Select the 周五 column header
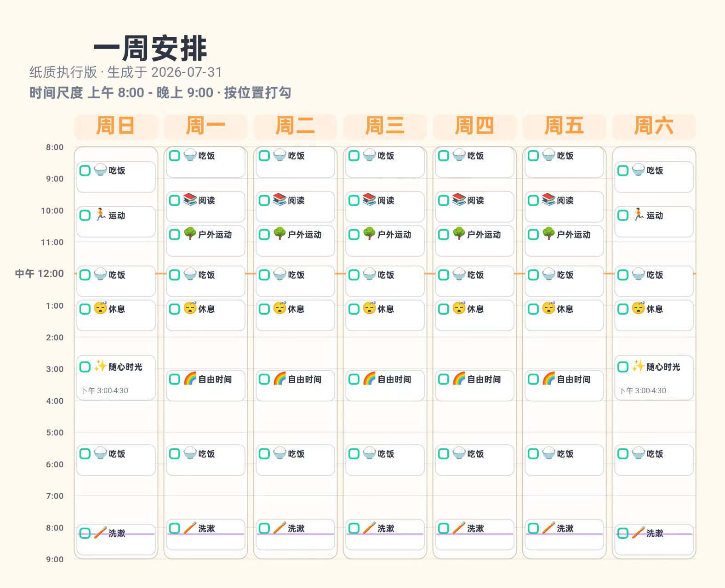 pyautogui.click(x=564, y=126)
